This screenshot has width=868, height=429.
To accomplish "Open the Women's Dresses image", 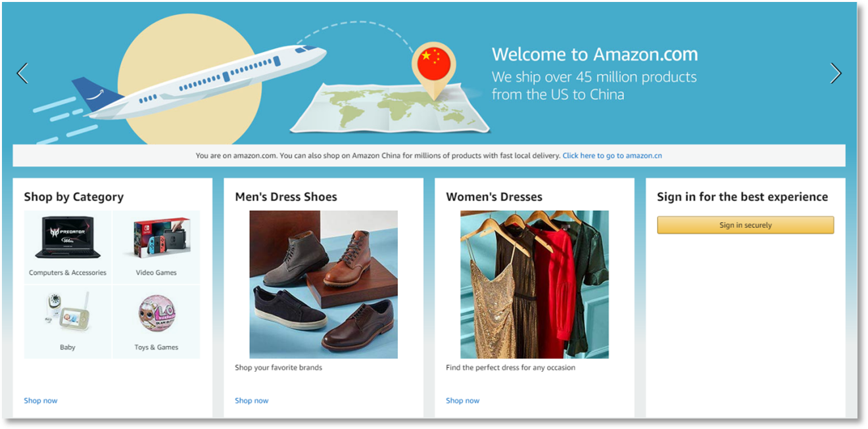I will point(535,284).
